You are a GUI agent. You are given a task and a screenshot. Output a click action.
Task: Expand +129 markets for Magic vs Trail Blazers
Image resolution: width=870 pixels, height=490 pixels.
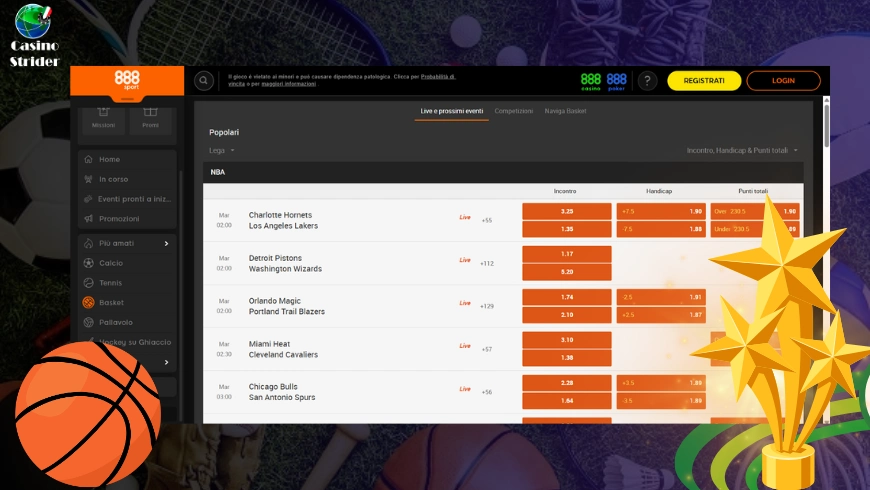point(487,306)
